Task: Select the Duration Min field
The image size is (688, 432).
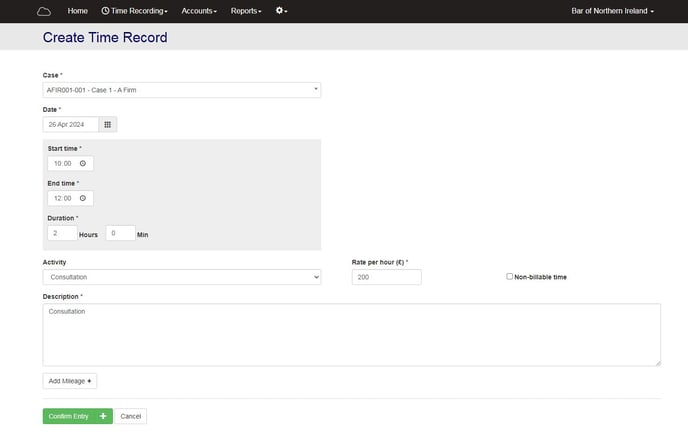Action: point(120,233)
